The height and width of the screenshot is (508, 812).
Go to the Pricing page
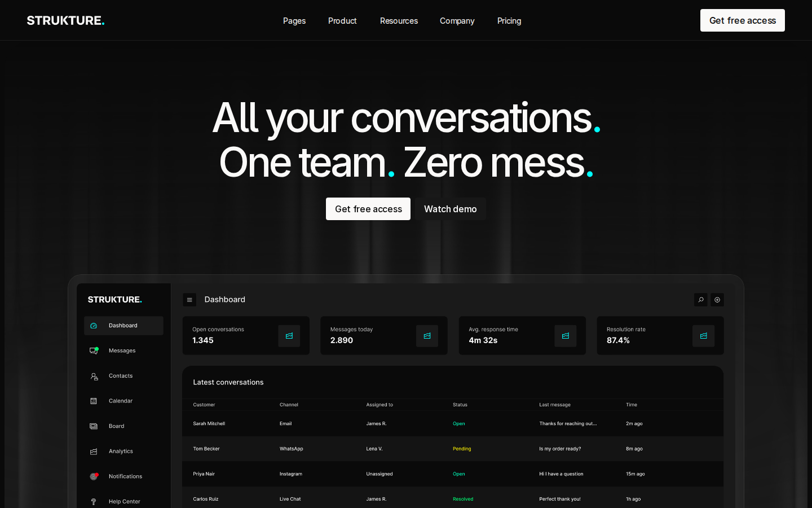(x=509, y=21)
